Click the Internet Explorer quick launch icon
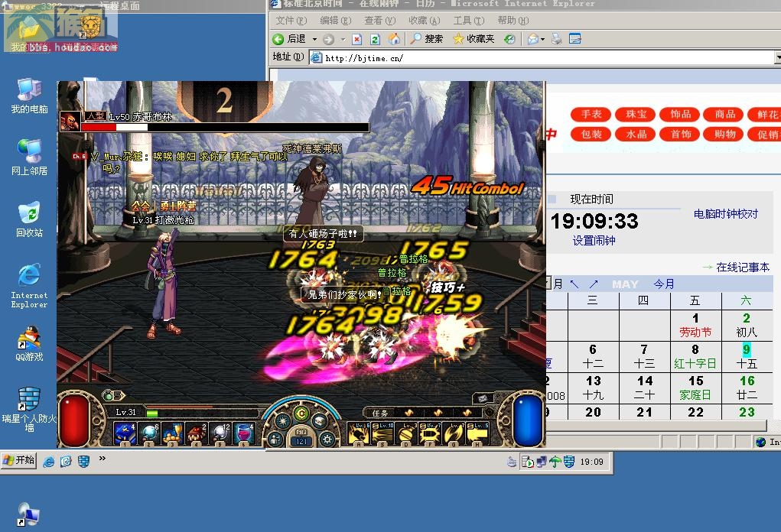The width and height of the screenshot is (781, 532). tap(49, 462)
